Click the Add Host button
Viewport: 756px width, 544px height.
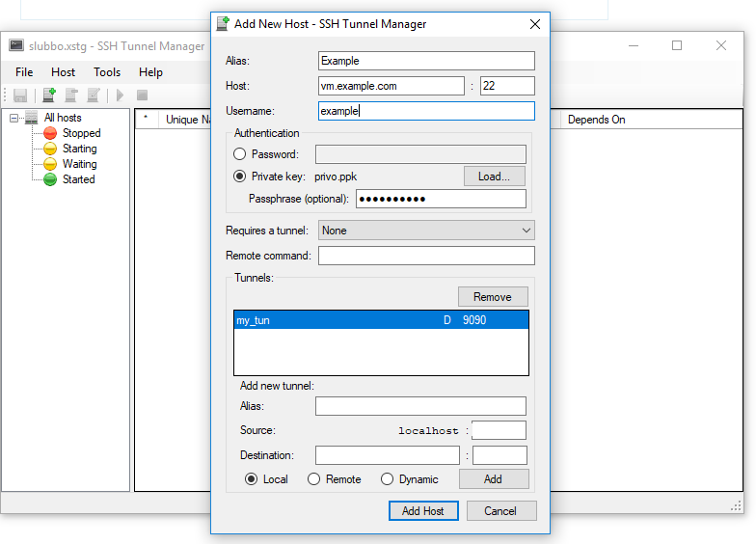coord(423,511)
